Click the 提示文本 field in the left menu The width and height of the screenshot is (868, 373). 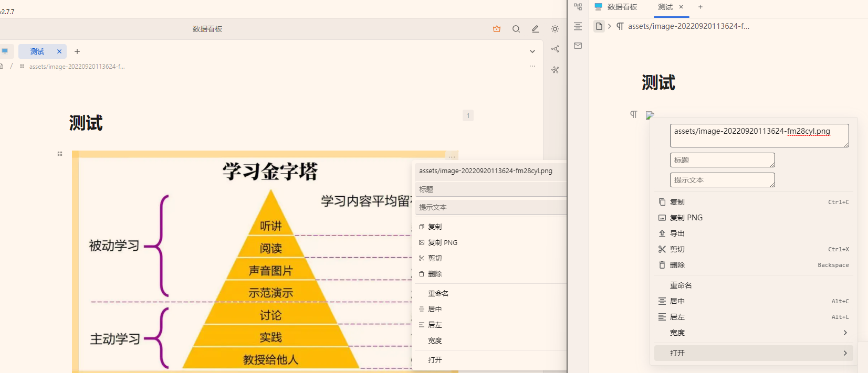click(x=489, y=207)
